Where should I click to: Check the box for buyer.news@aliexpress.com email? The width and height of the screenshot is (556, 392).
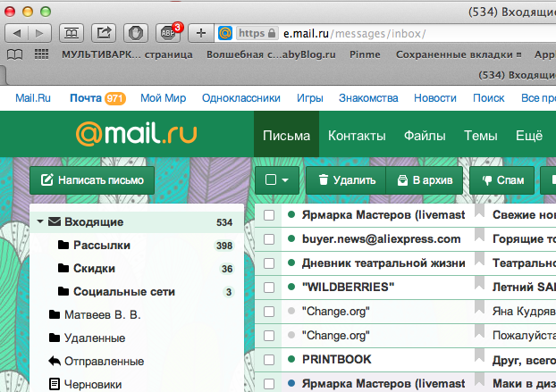click(268, 239)
